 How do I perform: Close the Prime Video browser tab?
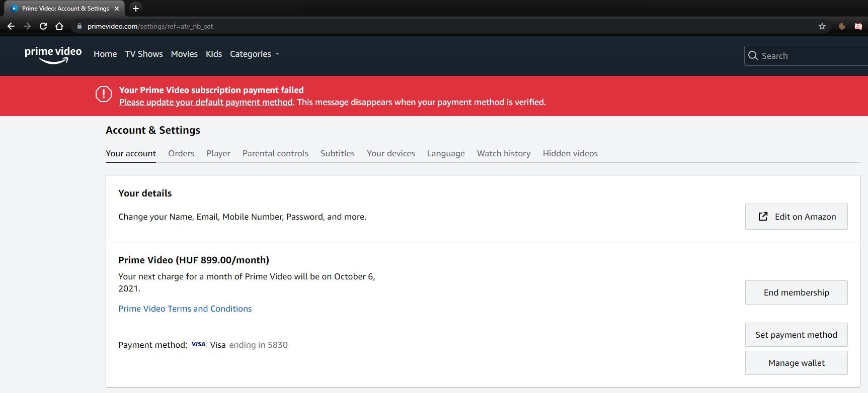117,9
